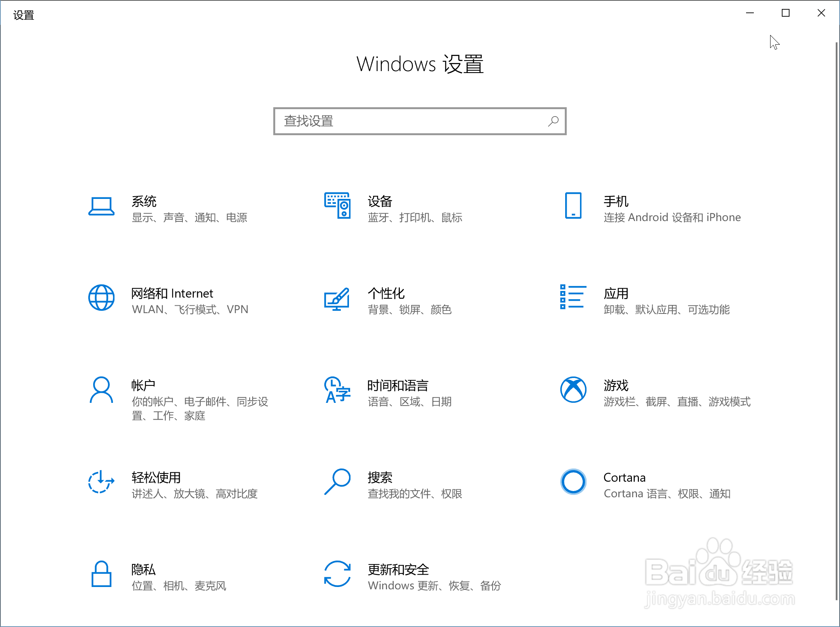Image resolution: width=840 pixels, height=627 pixels.
Task: Click the search magnifier in search box
Action: pyautogui.click(x=553, y=121)
